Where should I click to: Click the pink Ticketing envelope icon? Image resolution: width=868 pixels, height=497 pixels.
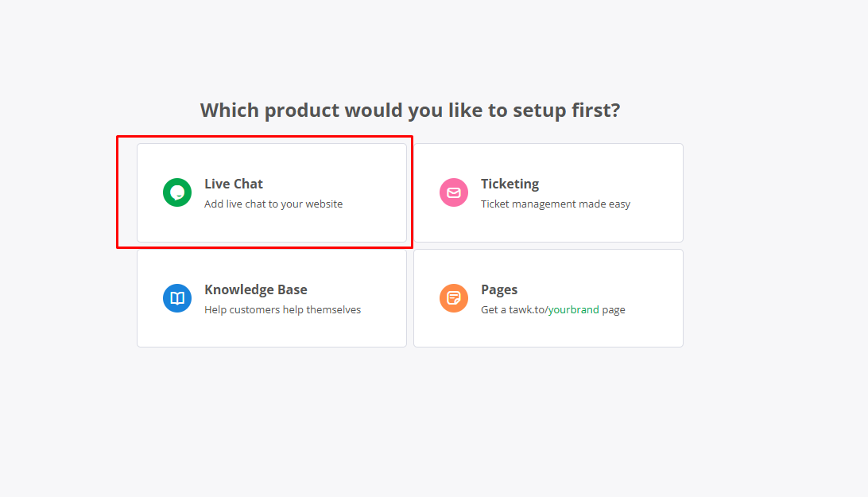[454, 192]
